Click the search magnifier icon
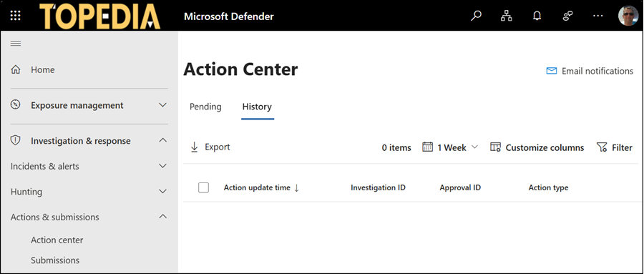 (476, 16)
